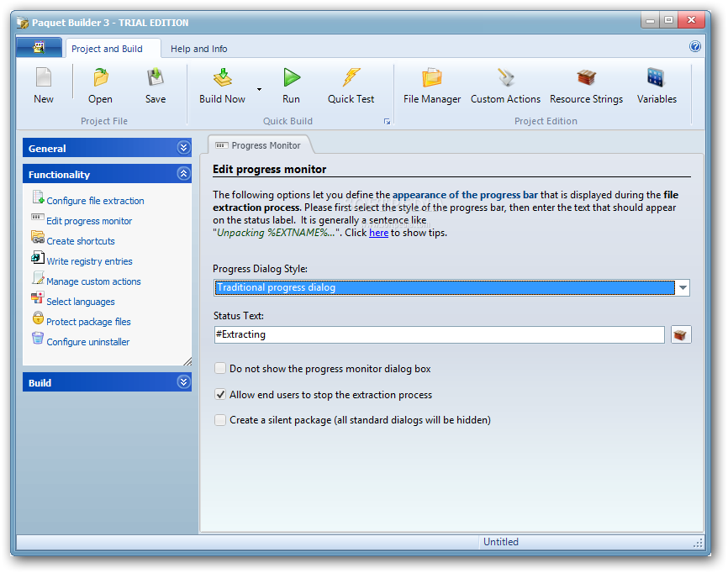Open Edit progress monitor link
The height and width of the screenshot is (573, 728).
click(x=89, y=221)
